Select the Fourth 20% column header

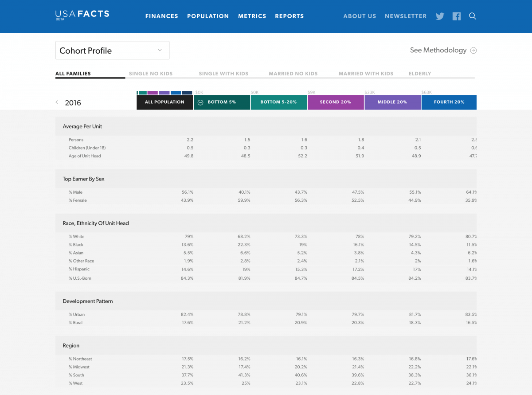pos(449,102)
